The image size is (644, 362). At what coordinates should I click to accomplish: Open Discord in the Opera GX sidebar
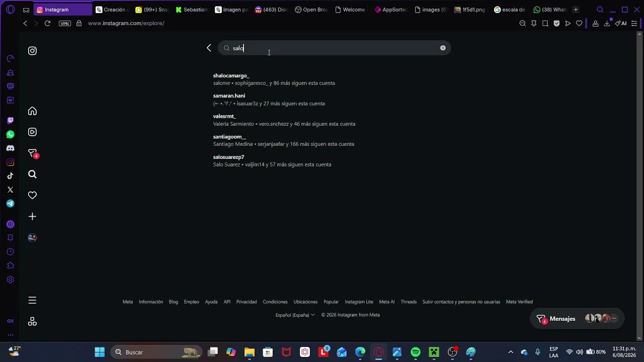[10, 148]
